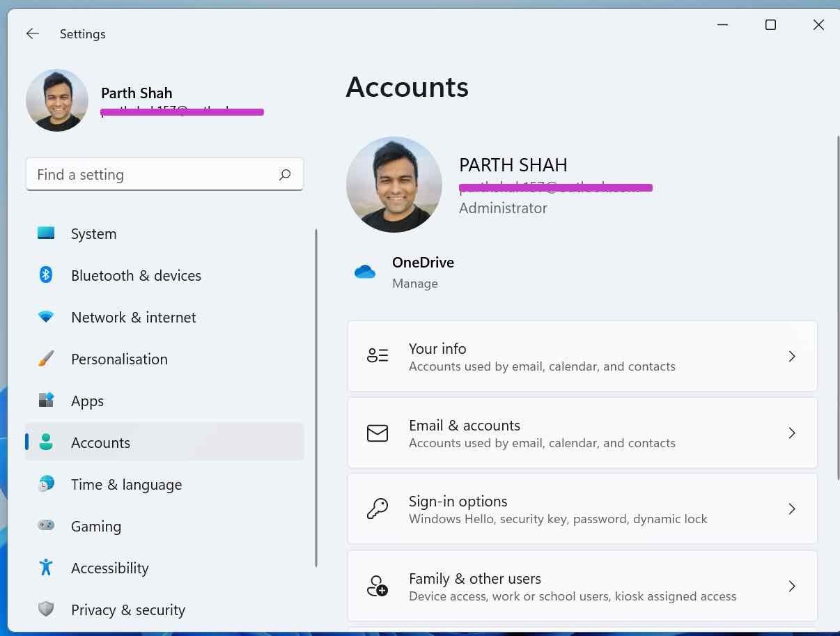Viewport: 840px width, 636px height.
Task: Open Privacy & security settings
Action: tap(164, 610)
